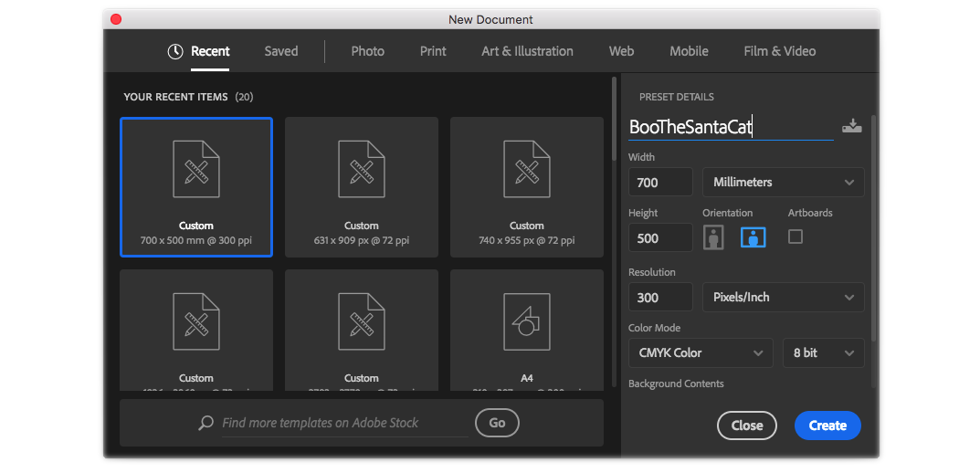Select portrait orientation icon
The width and height of the screenshot is (980, 473).
(714, 237)
